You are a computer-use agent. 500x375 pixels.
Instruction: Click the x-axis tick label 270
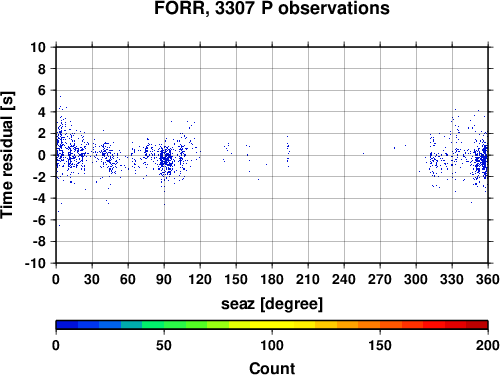click(x=380, y=279)
